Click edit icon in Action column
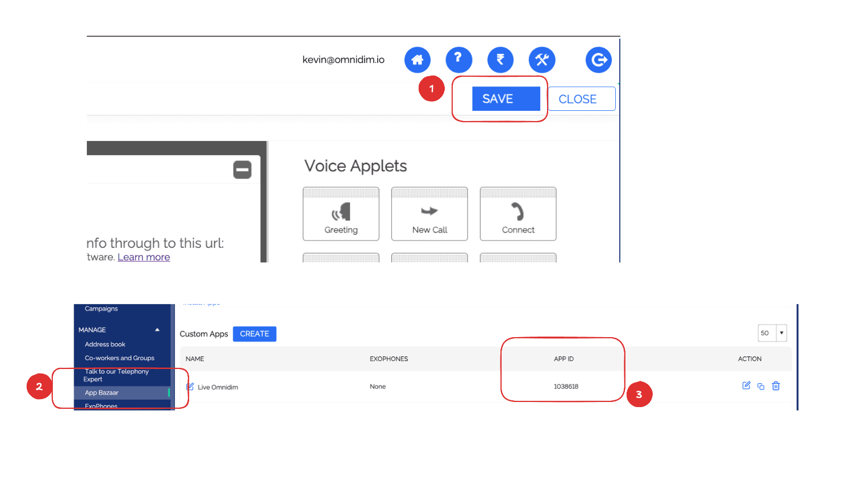Viewport: 868px width, 481px height. (746, 385)
